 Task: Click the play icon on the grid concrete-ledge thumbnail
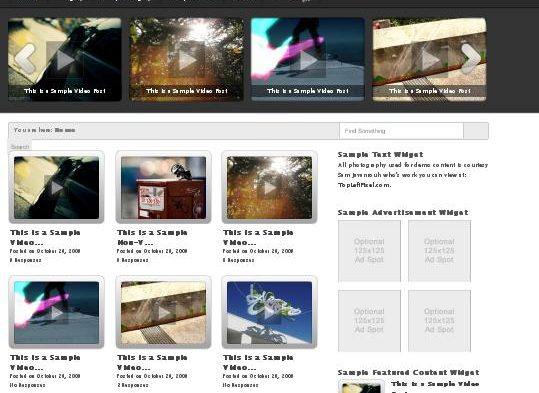coord(164,313)
